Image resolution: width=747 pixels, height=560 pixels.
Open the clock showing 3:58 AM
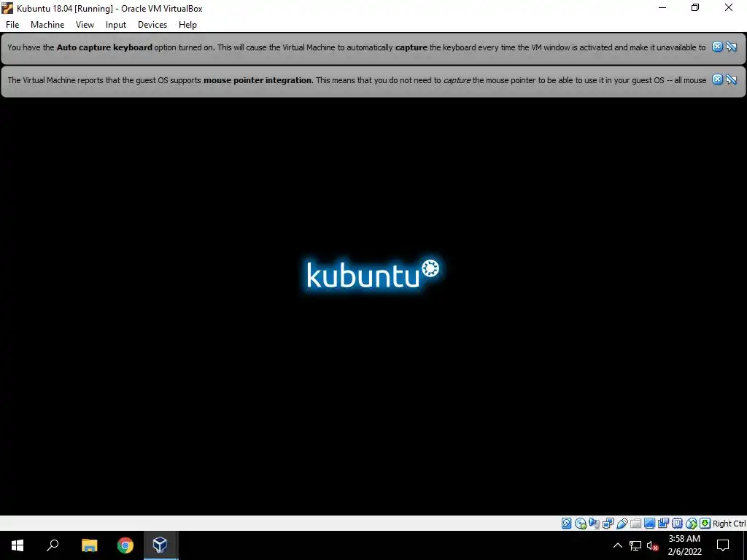tap(684, 545)
